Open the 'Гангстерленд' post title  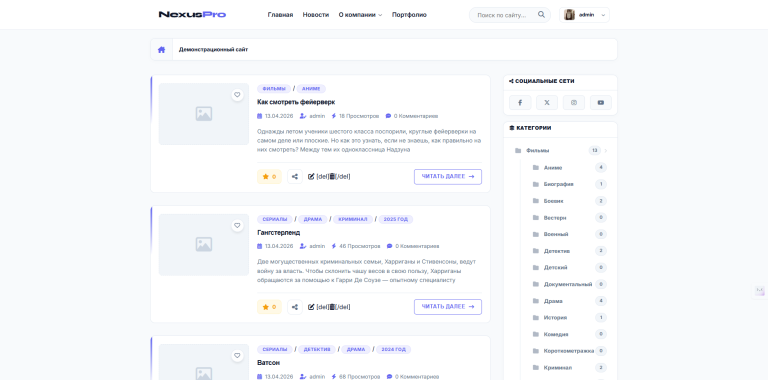click(279, 232)
